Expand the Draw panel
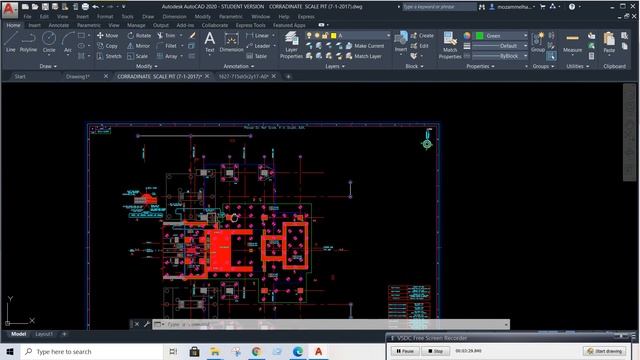 [x=48, y=66]
